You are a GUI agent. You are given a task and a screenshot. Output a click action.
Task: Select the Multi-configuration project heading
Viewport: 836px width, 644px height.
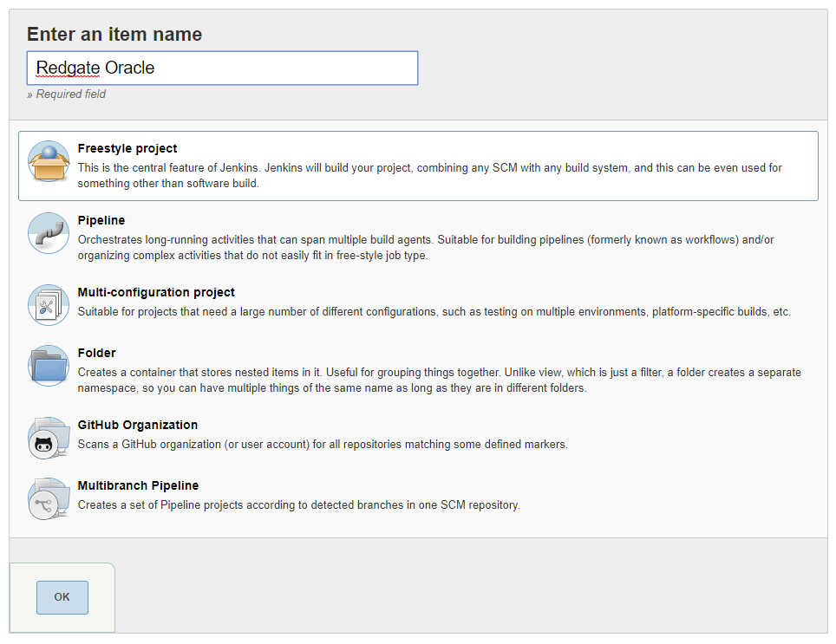coord(156,292)
